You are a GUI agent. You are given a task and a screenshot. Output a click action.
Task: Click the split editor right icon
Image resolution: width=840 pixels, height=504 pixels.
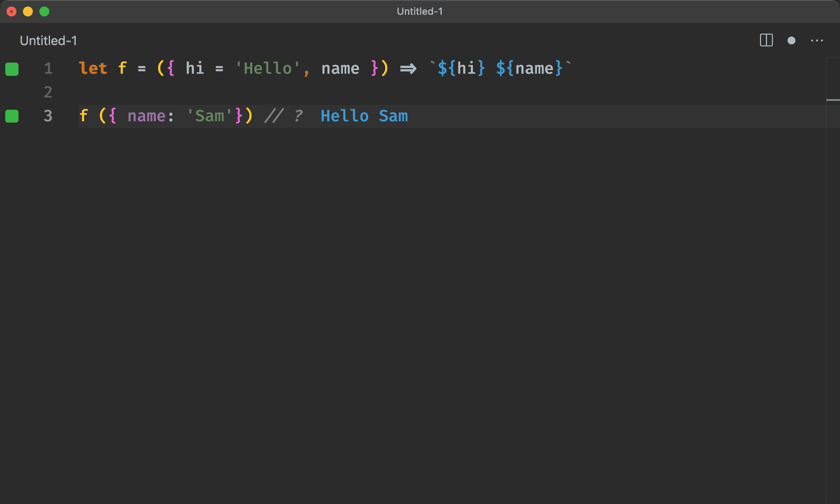[766, 40]
